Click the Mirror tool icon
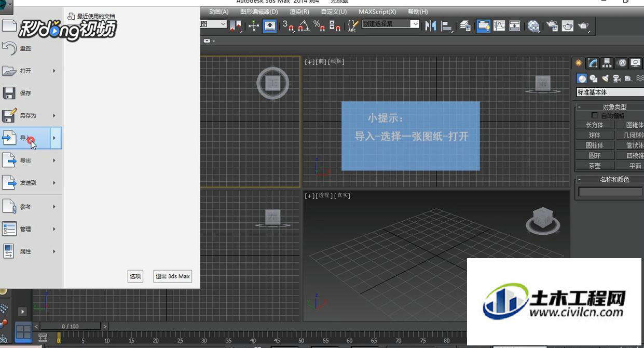 tap(430, 26)
